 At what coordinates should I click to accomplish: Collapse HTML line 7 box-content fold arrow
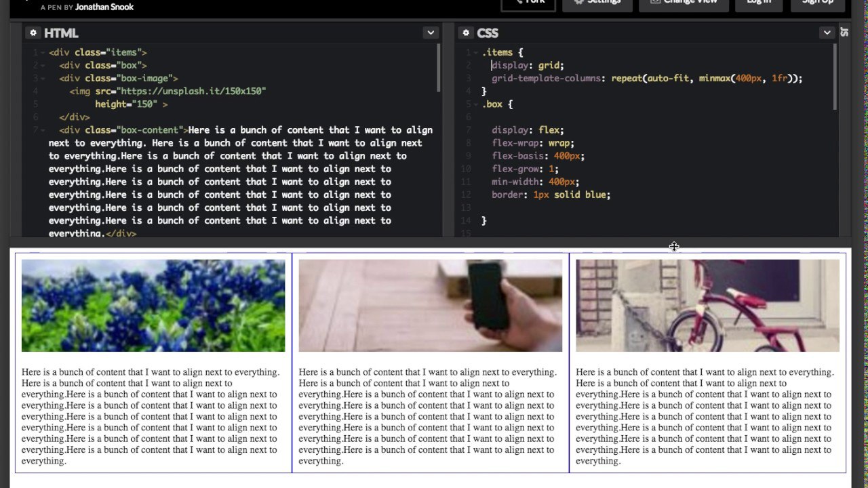43,130
